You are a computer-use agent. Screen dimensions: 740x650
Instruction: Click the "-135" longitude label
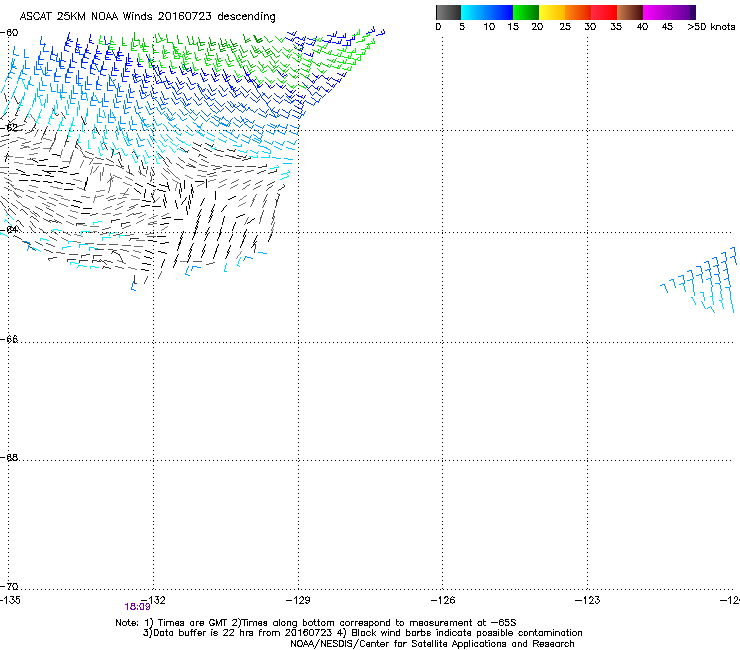(x=10, y=600)
